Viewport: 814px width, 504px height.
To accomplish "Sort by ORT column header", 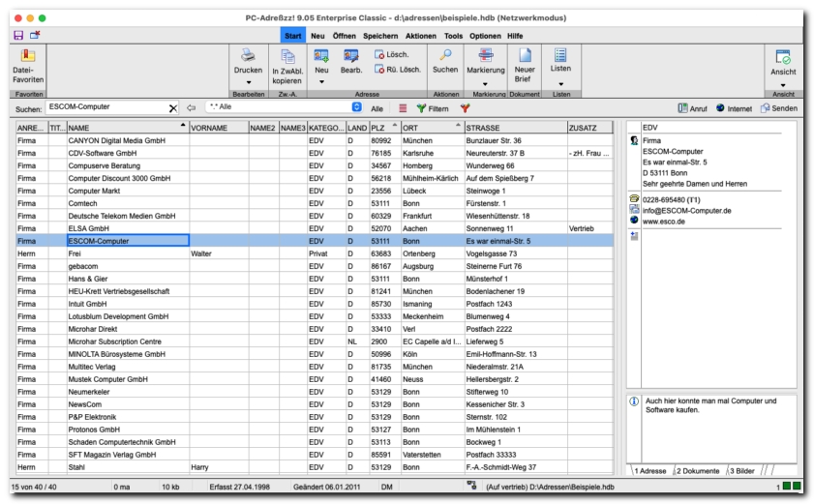I will click(432, 128).
